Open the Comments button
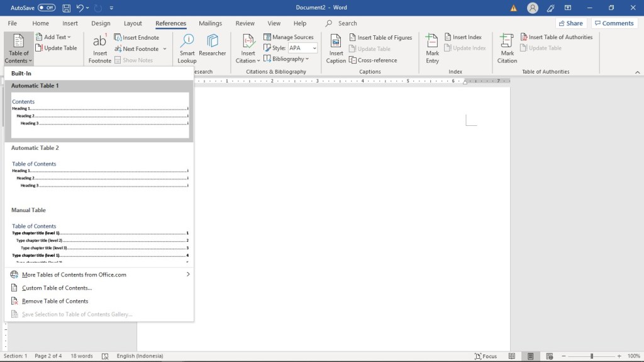This screenshot has width=644, height=362. tap(614, 23)
